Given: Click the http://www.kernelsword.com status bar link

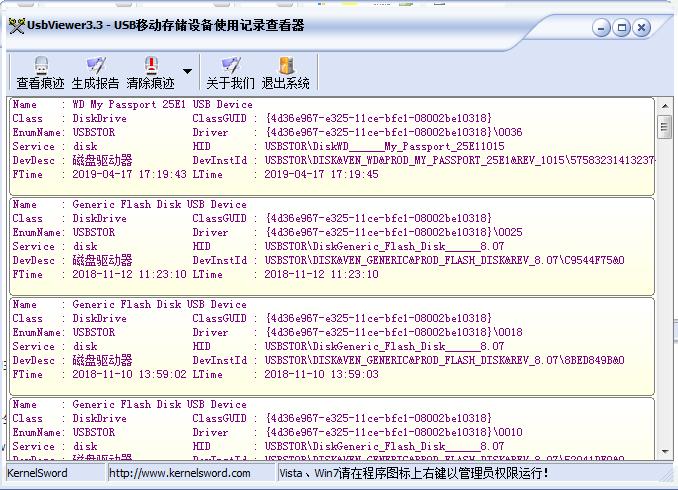Looking at the screenshot, I should 180,473.
